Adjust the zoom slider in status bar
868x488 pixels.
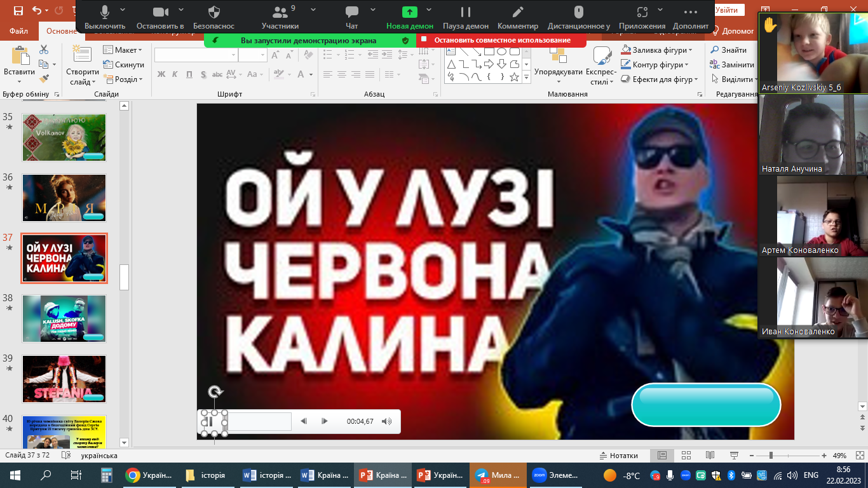(x=771, y=456)
